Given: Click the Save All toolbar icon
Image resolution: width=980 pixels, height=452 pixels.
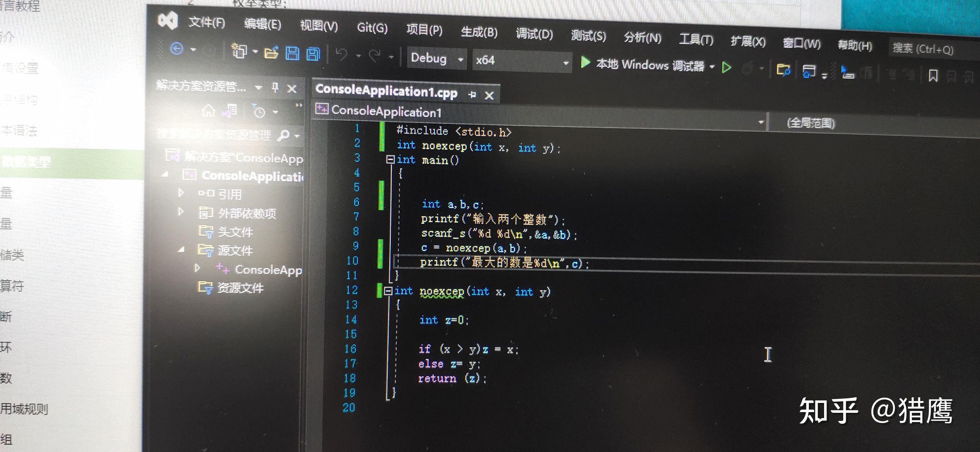Looking at the screenshot, I should point(314,54).
